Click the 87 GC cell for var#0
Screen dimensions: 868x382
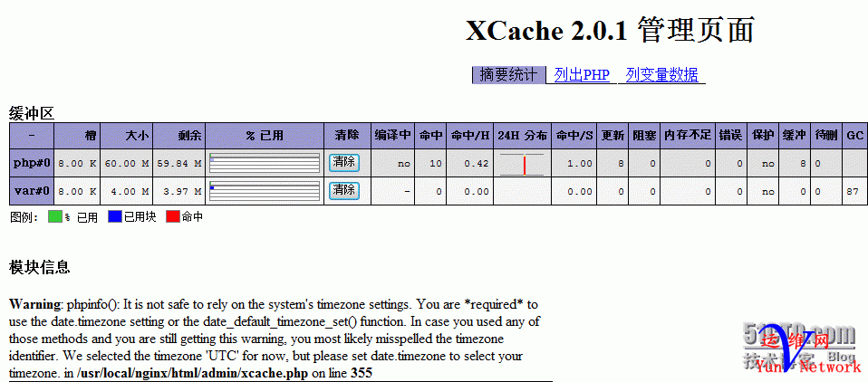(x=854, y=191)
